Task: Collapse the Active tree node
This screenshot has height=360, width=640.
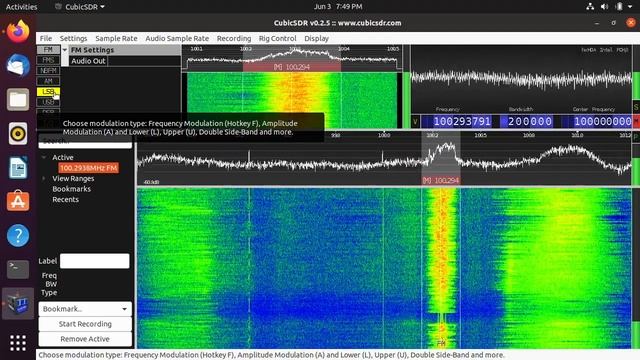Action: (44, 157)
